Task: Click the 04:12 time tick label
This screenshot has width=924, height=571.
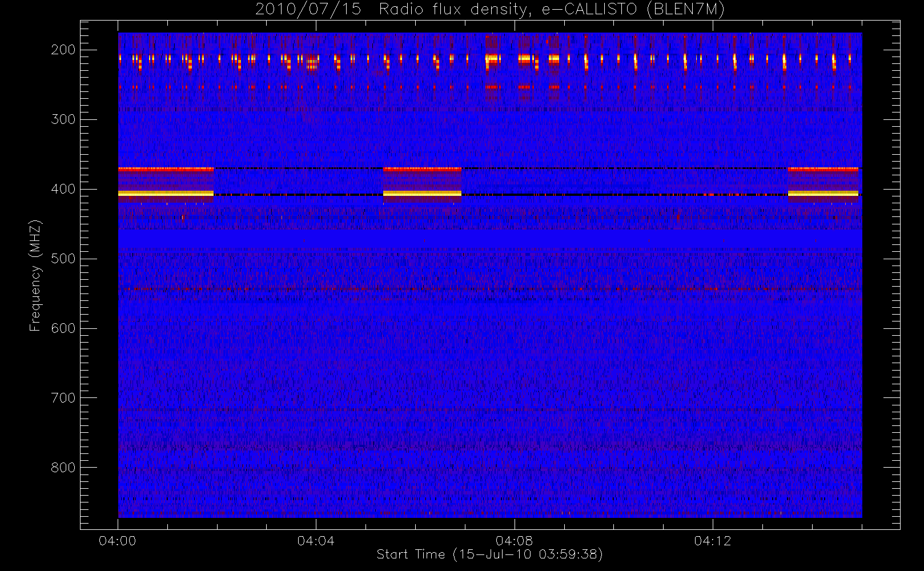Action: tap(713, 541)
